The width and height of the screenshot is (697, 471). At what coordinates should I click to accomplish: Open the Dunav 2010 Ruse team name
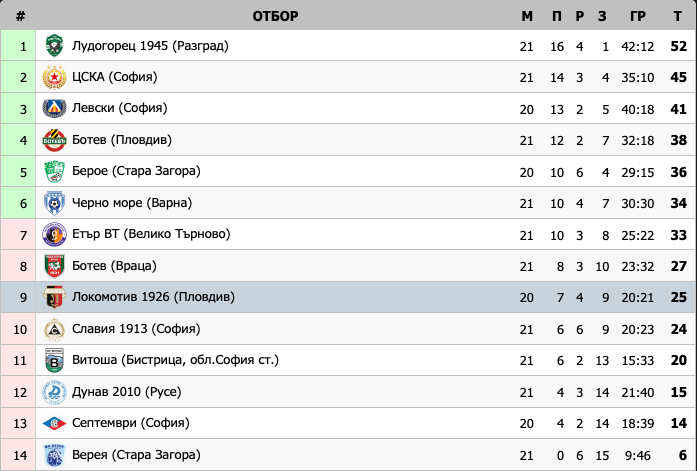pos(127,392)
